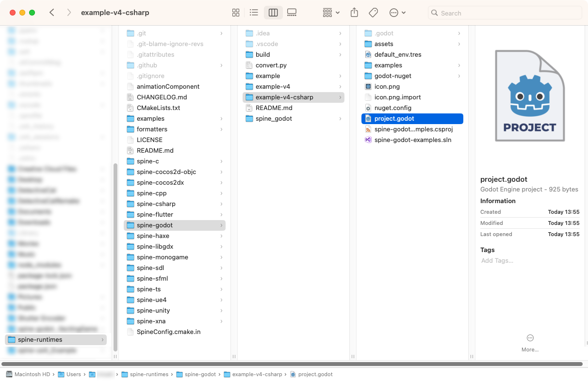Screen dimensions: 588x381
Task: Select the convert.py file
Action: pos(271,65)
